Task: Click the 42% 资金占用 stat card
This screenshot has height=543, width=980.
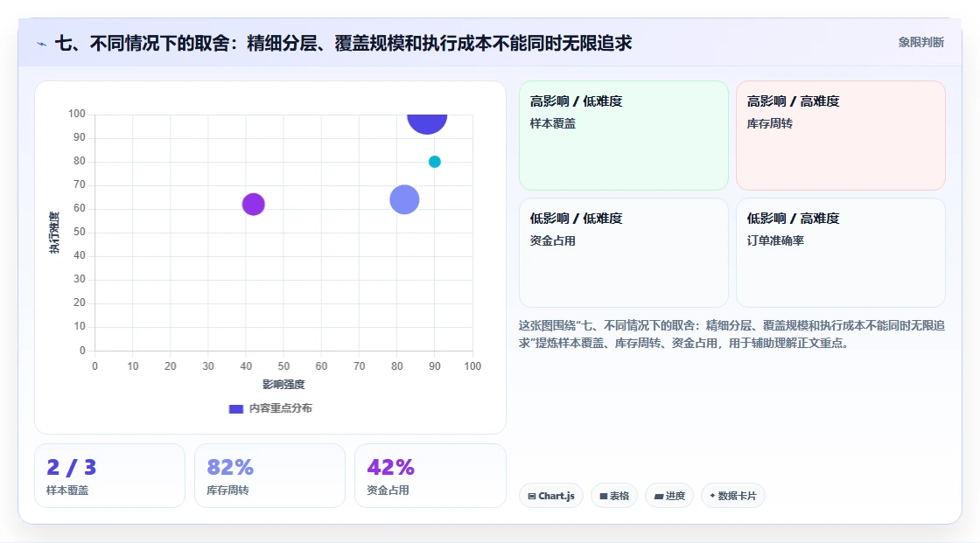Action: click(x=430, y=476)
